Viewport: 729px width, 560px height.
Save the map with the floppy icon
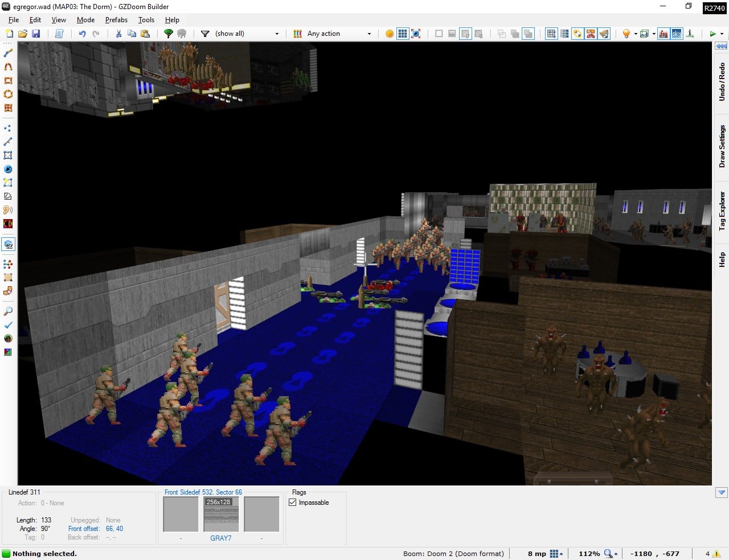(36, 34)
